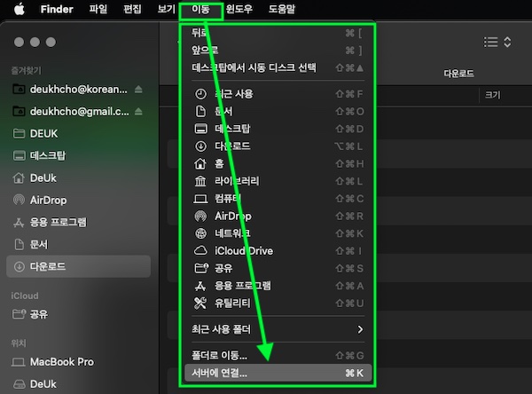Open the 파일 menu

click(98, 10)
